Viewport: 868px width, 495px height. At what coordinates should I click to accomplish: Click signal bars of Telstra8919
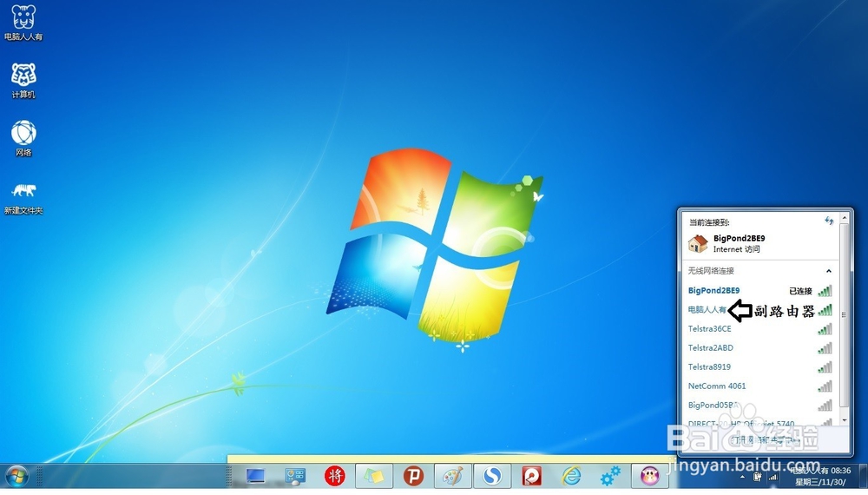pos(825,367)
